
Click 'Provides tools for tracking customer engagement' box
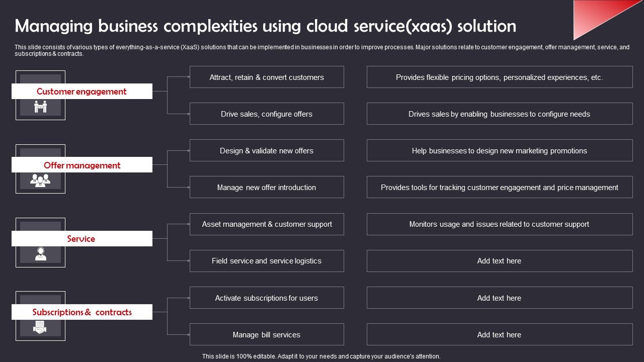tap(500, 187)
